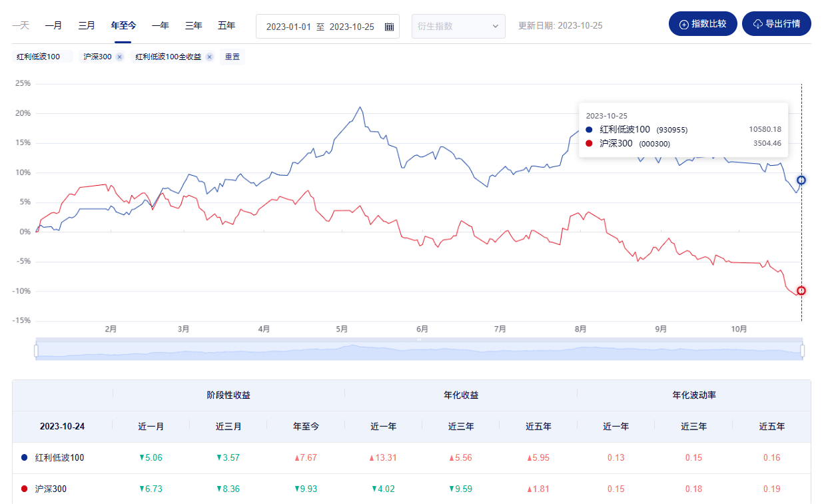Image resolution: width=826 pixels, height=504 pixels.
Task: Click the blue dot beside 红利低波100 table row
Action: click(25, 458)
